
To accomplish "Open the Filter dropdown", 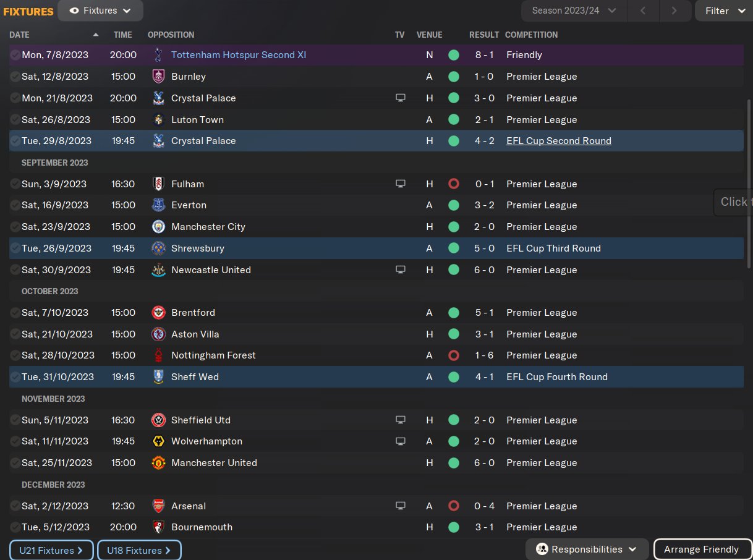I will (725, 11).
